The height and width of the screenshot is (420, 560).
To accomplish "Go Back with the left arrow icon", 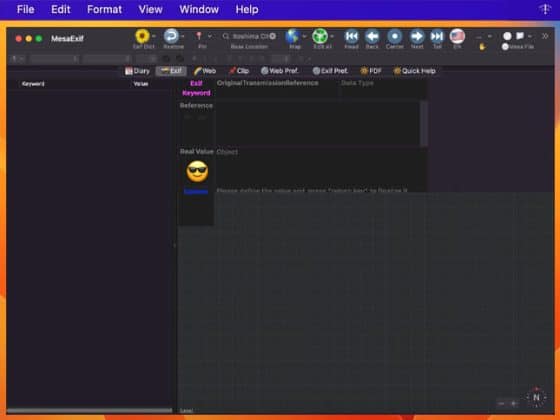I will (x=372, y=36).
